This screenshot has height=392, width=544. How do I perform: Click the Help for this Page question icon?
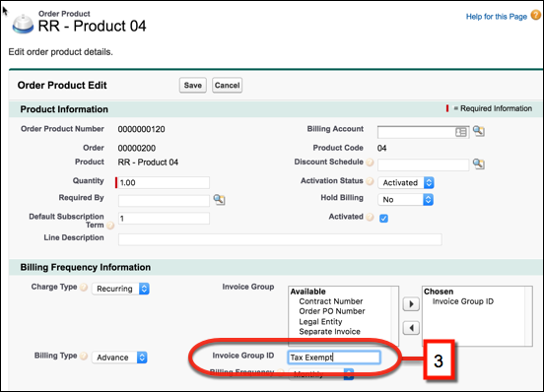tap(536, 15)
